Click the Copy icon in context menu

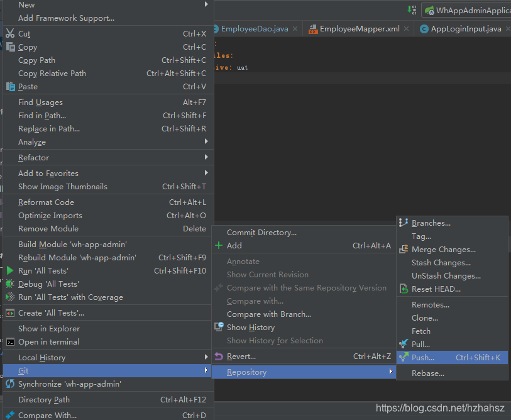click(x=11, y=47)
